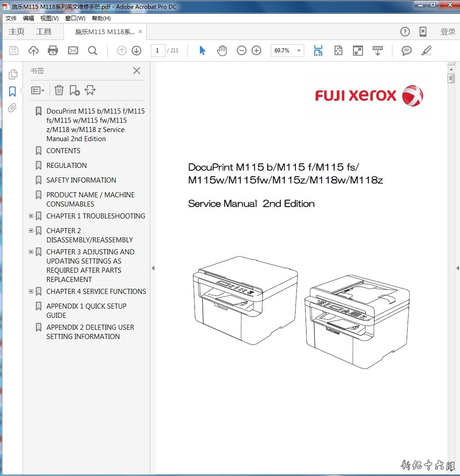Image resolution: width=460 pixels, height=476 pixels.
Task: Toggle the Bookmarks panel icon
Action: click(12, 91)
